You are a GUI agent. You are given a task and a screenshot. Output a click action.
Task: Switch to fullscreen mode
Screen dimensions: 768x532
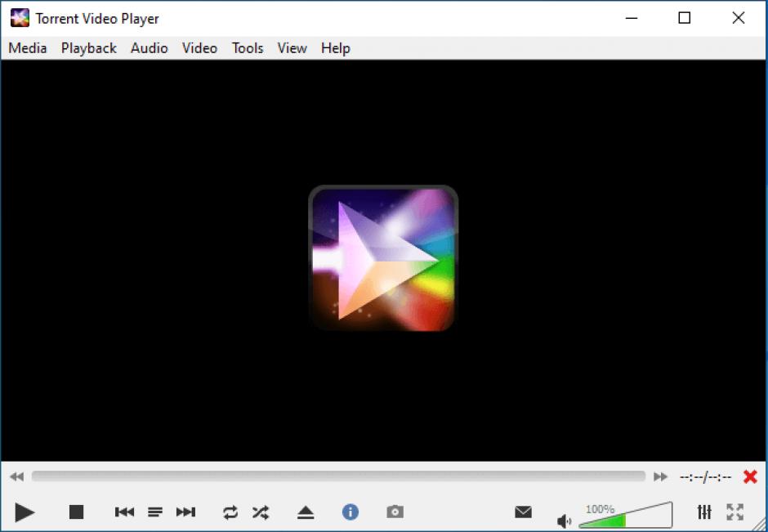coord(735,512)
